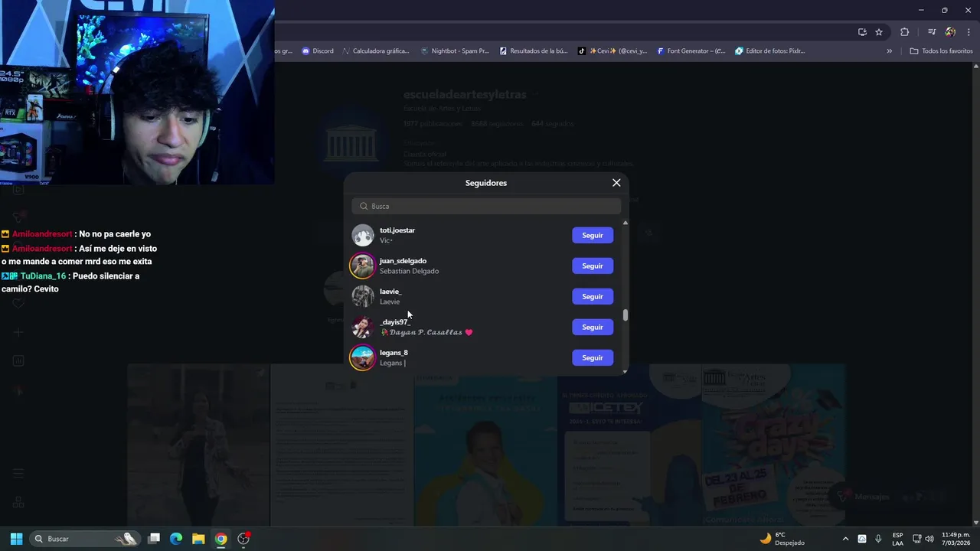The height and width of the screenshot is (551, 980).
Task: Open weather widget showing 6°C Despejado
Action: pos(782,539)
